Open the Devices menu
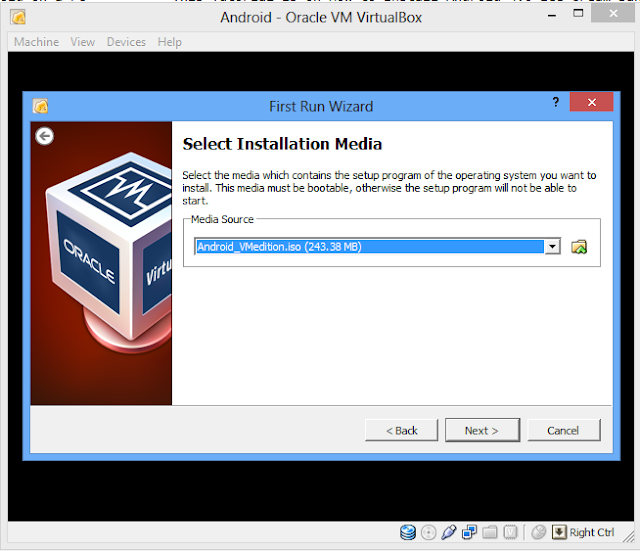Viewport: 640px width, 551px height. tap(126, 42)
